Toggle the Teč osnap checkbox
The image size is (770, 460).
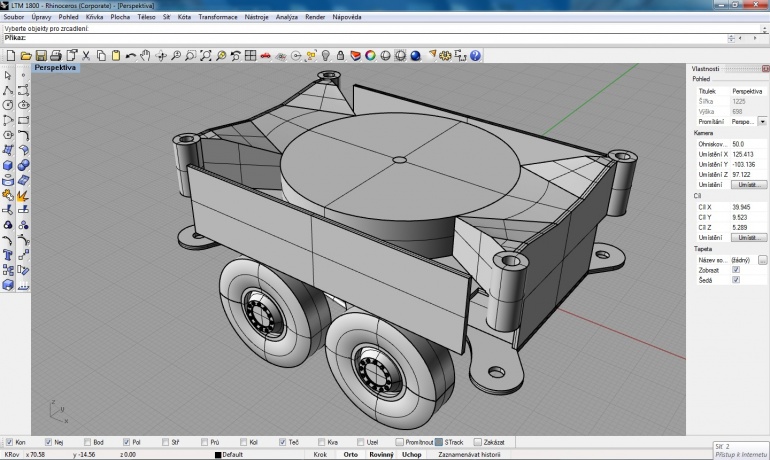pyautogui.click(x=282, y=442)
